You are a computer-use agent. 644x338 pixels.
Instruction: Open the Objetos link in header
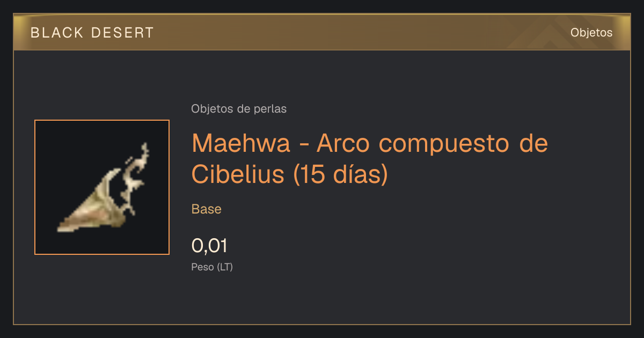(591, 32)
